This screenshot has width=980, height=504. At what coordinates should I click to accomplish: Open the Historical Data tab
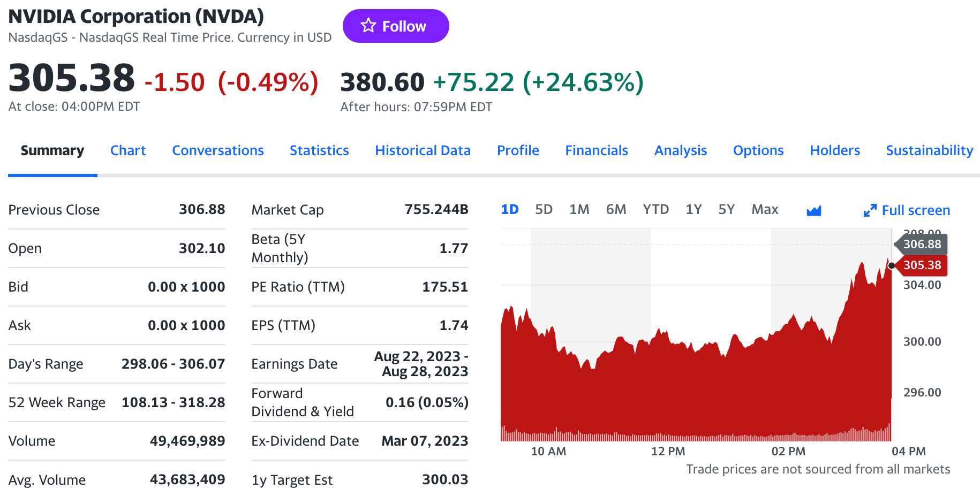[x=423, y=151]
